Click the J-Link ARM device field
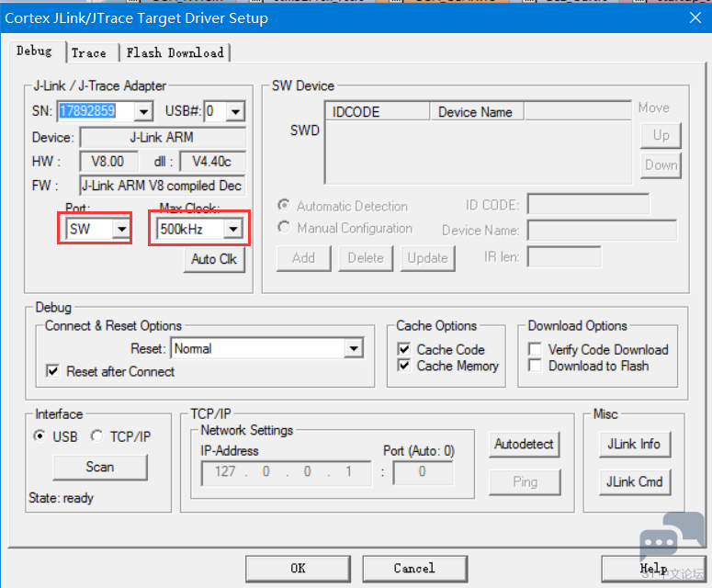 coord(163,138)
